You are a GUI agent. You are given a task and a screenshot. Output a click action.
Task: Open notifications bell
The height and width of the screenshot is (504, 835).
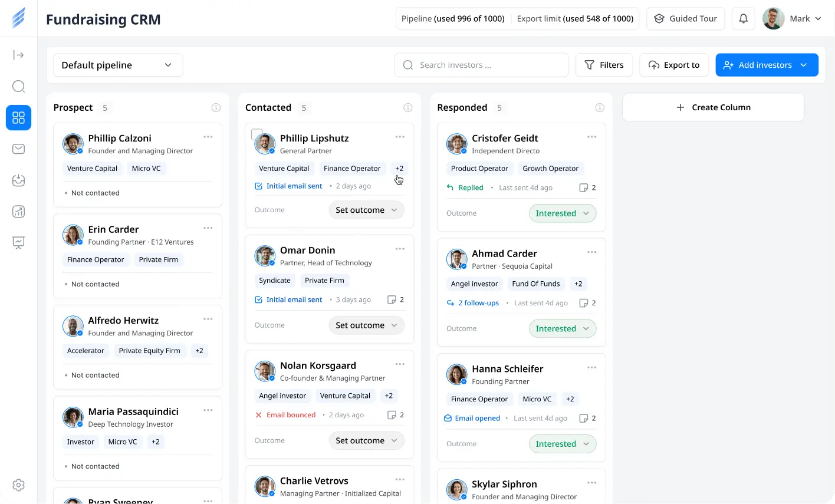(x=744, y=19)
